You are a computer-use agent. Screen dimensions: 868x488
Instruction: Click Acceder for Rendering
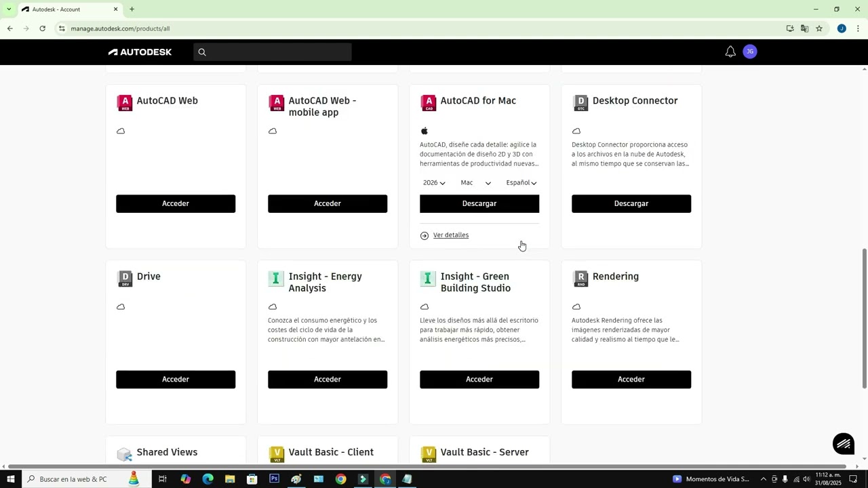[x=631, y=380]
